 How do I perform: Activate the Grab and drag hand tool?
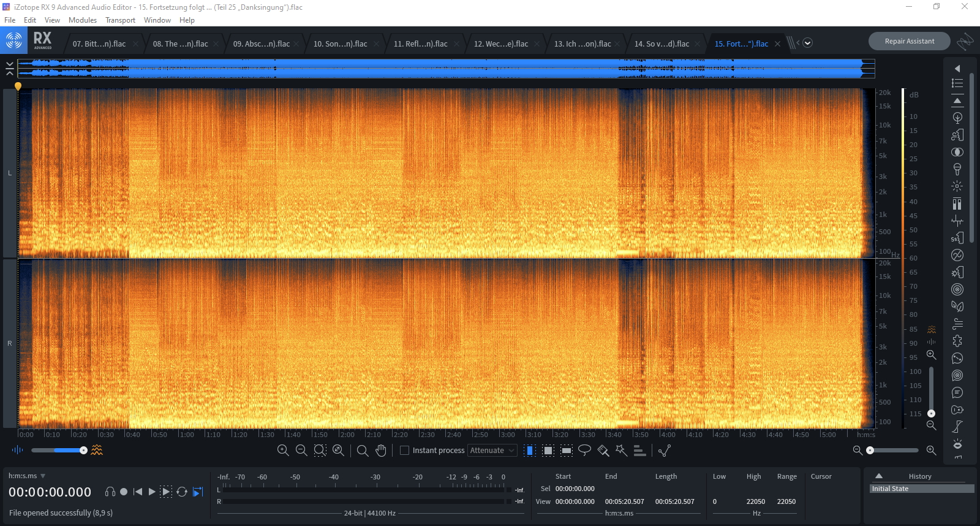(x=381, y=451)
